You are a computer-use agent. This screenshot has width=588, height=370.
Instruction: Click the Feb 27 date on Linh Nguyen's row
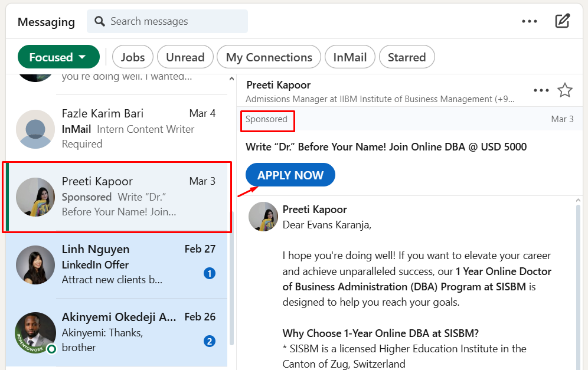(x=200, y=249)
